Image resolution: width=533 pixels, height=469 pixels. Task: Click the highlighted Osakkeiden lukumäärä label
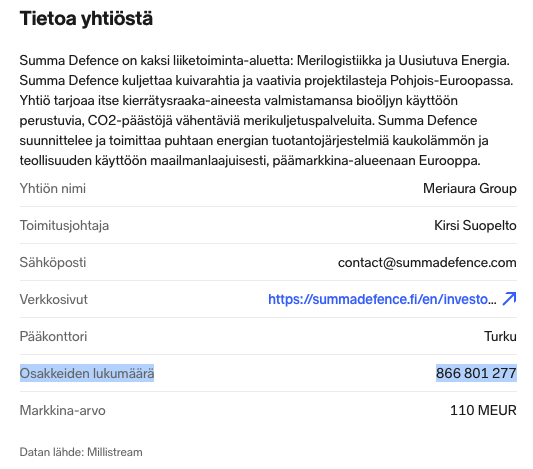tap(87, 373)
